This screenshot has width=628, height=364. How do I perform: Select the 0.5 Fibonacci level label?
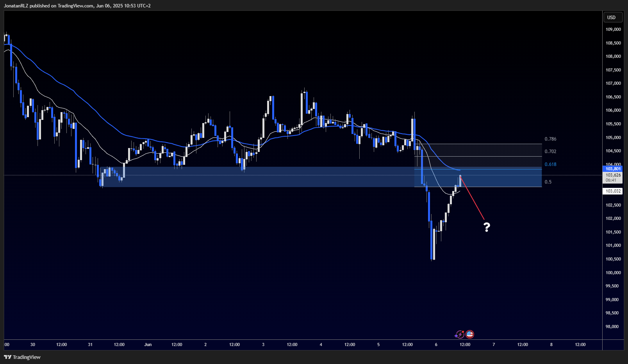point(548,182)
